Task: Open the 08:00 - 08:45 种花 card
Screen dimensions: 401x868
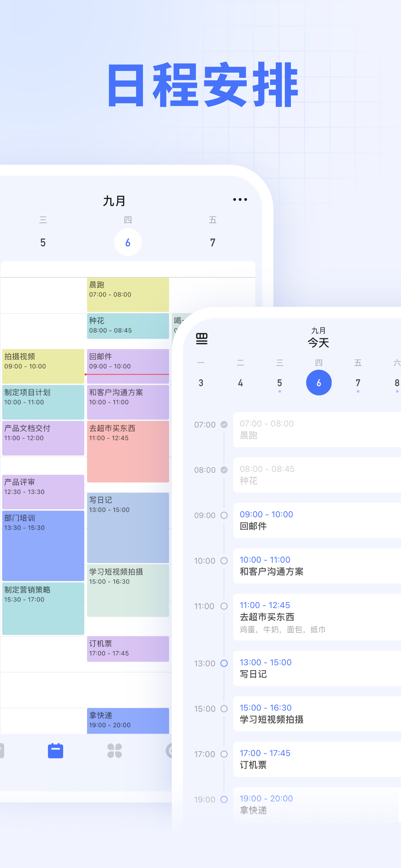Action: click(317, 475)
